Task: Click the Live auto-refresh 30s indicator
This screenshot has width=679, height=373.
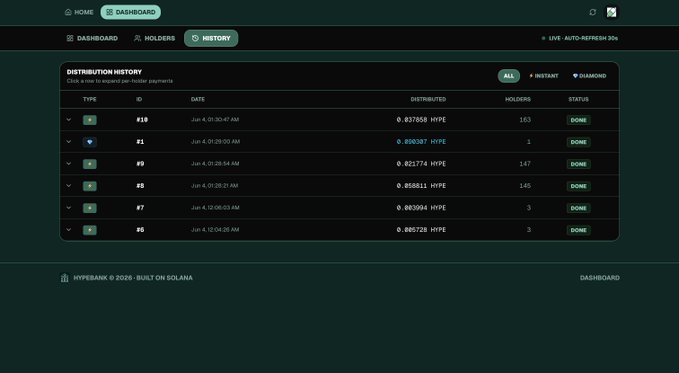Action: click(x=579, y=38)
